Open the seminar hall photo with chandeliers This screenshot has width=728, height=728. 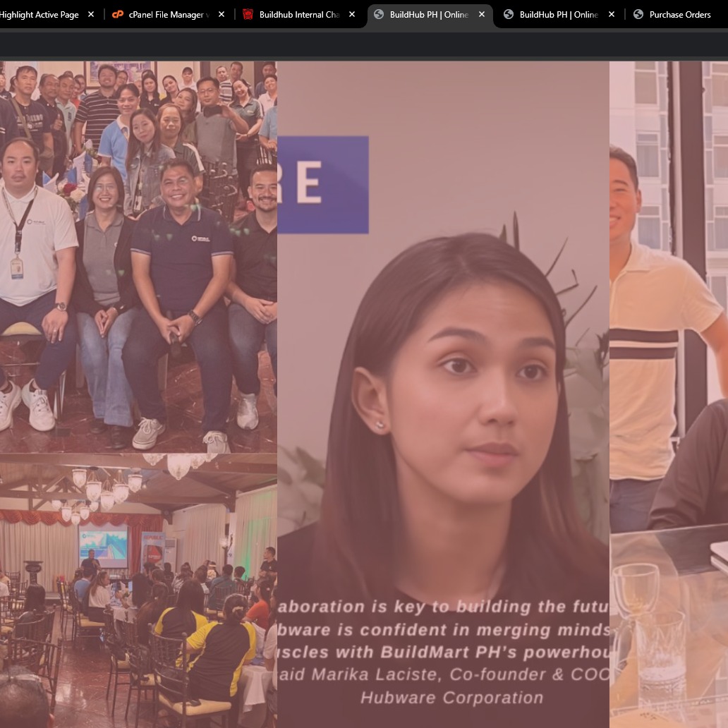[138, 590]
